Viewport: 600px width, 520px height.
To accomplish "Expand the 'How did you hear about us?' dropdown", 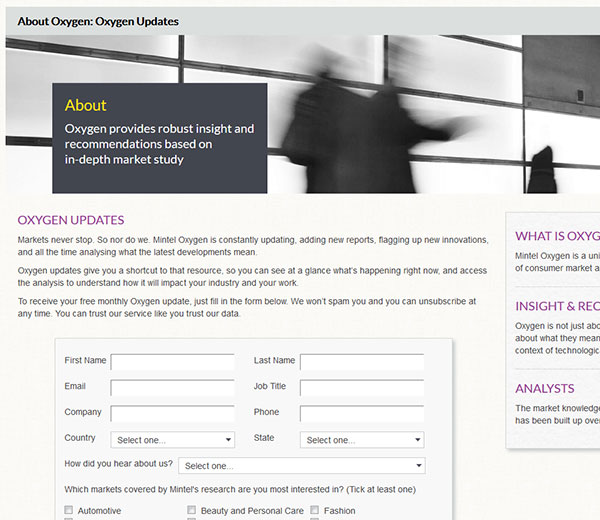I will 302,465.
